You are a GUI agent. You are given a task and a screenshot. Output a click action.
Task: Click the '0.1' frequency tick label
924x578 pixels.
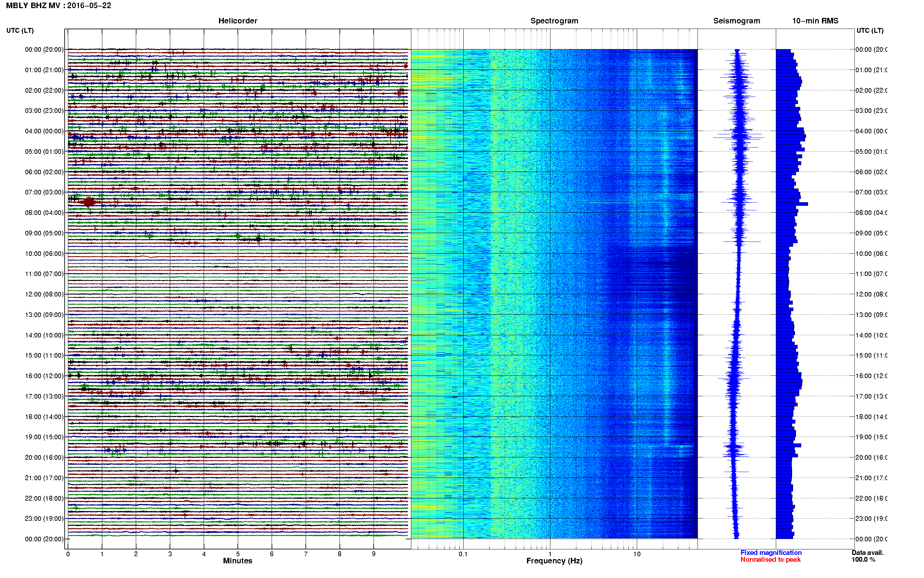click(x=463, y=554)
